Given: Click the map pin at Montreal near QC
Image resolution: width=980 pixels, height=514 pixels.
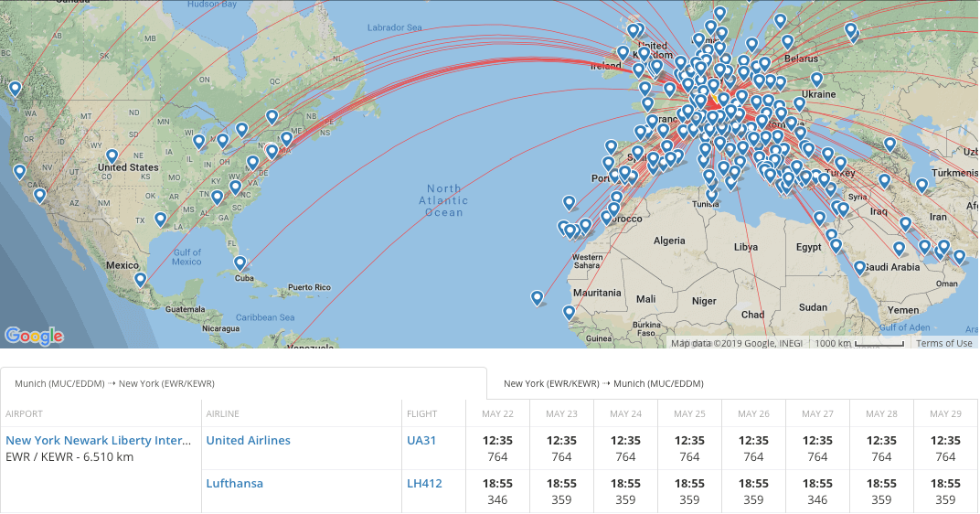Looking at the screenshot, I should coord(272,116).
